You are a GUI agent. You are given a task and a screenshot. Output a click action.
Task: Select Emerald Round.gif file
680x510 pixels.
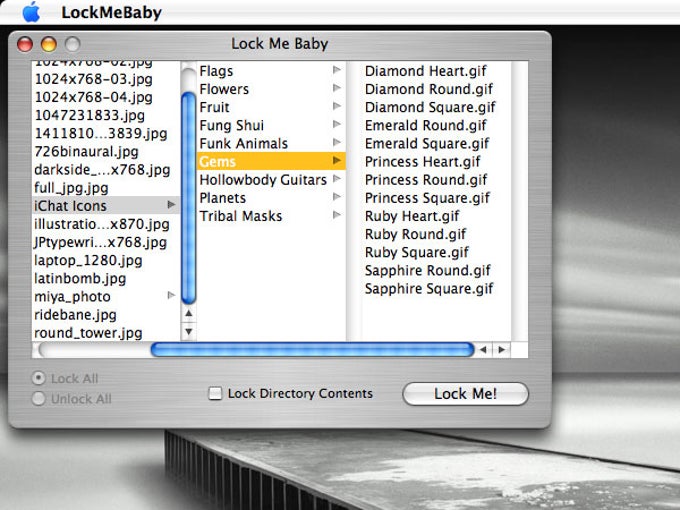pyautogui.click(x=426, y=125)
